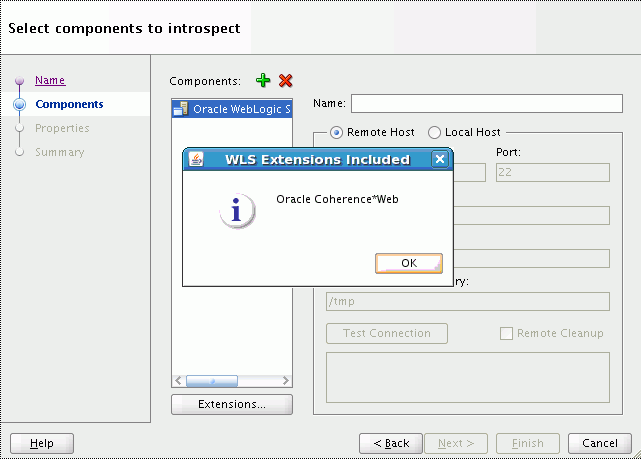Close the WLS Extensions Included dialog
Screen dimensions: 641x459
click(440, 159)
